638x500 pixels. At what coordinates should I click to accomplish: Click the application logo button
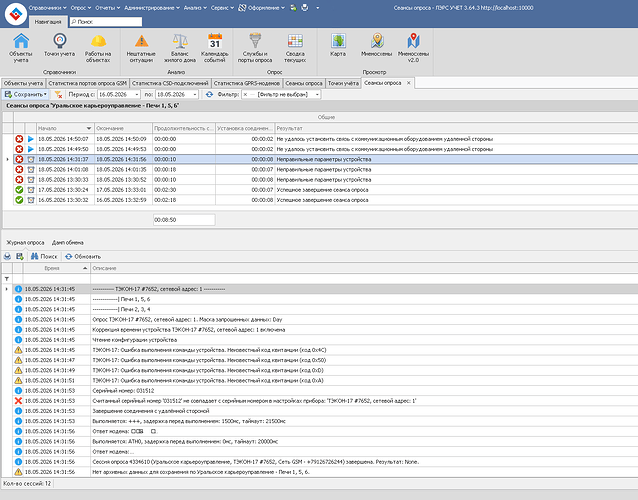coord(15,13)
